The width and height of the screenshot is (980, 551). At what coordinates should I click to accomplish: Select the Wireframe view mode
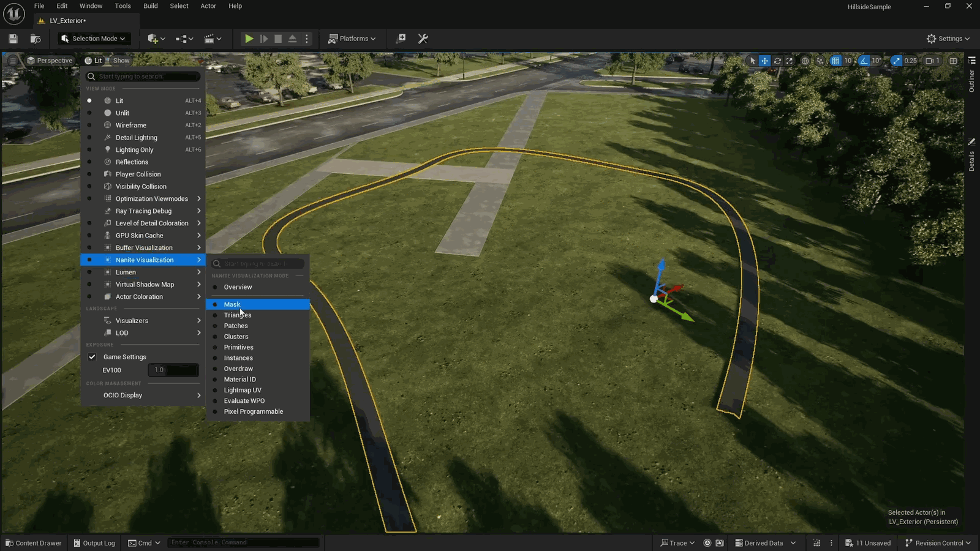[143, 126]
